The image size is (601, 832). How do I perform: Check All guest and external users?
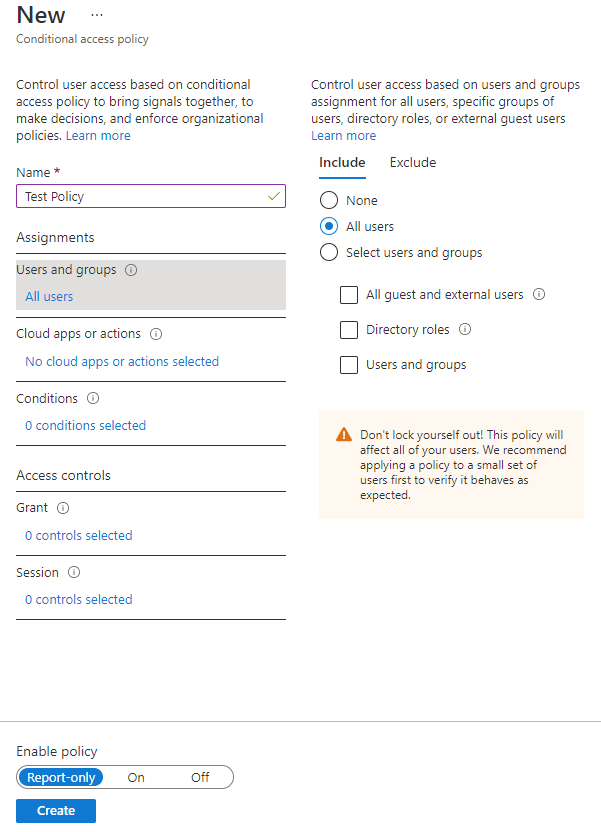click(349, 295)
